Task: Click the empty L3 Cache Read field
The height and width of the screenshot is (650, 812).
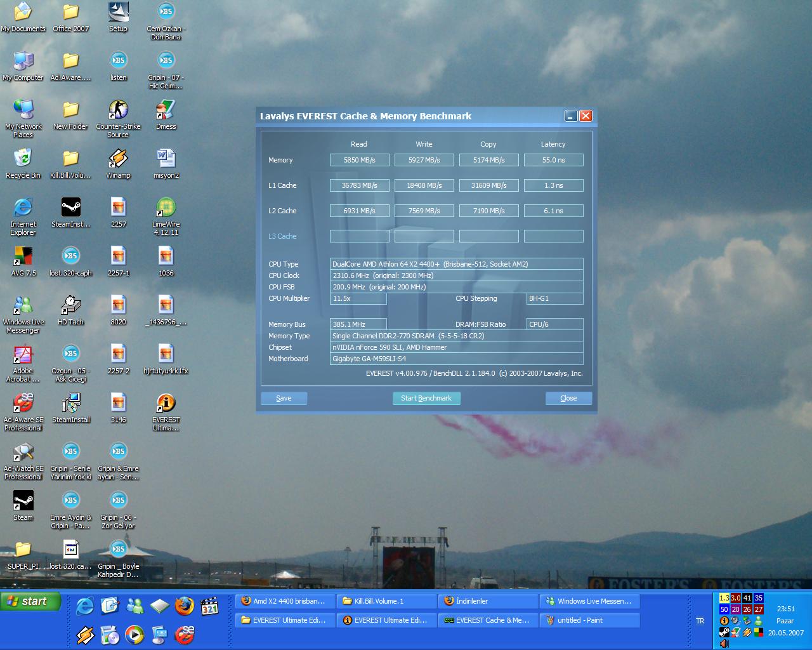Action: [x=359, y=236]
